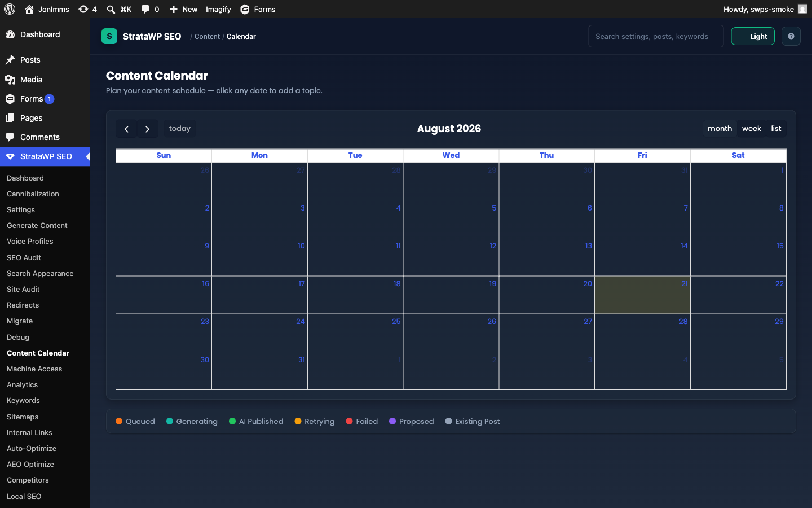Image resolution: width=812 pixels, height=508 pixels.
Task: Click the Queued orange legend dot
Action: click(119, 421)
